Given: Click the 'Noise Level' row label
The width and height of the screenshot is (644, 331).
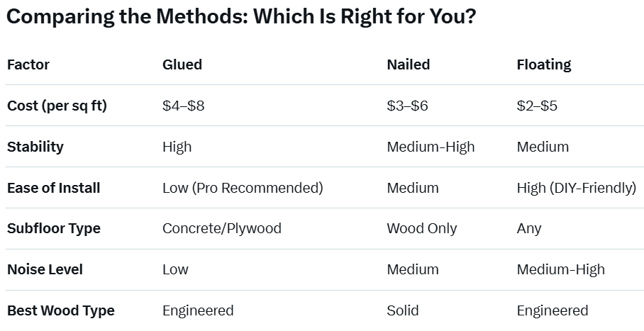Looking at the screenshot, I should click(x=45, y=269).
